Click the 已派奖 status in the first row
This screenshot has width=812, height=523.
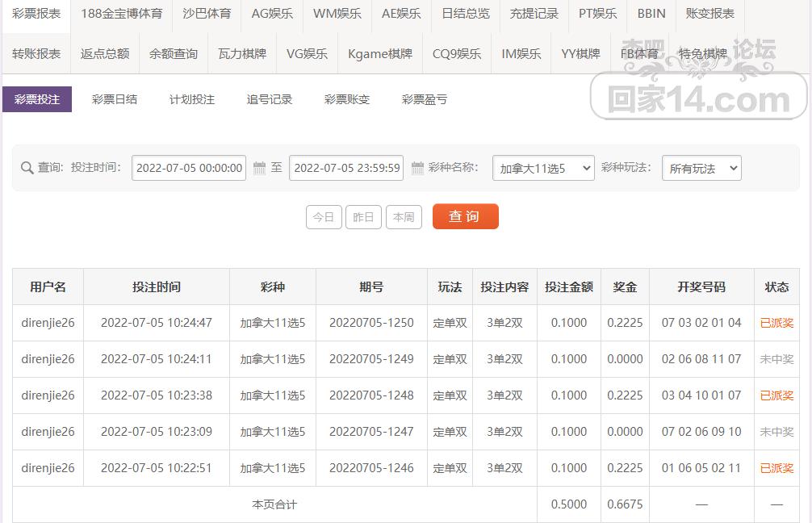click(x=776, y=323)
